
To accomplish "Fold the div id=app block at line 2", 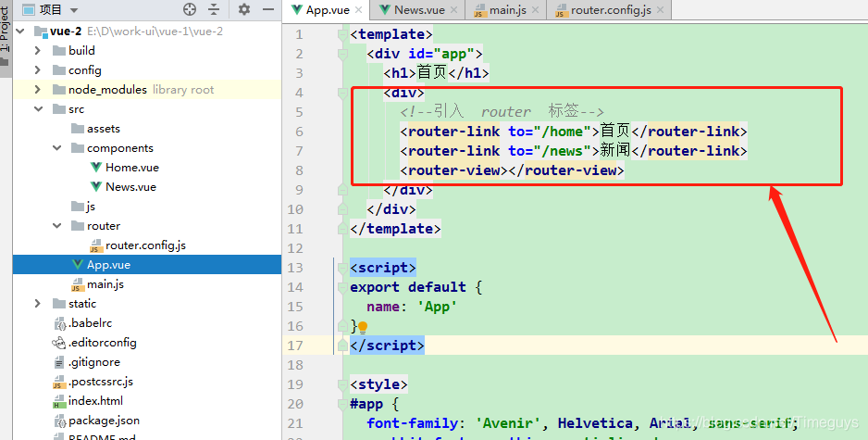I will (x=342, y=54).
